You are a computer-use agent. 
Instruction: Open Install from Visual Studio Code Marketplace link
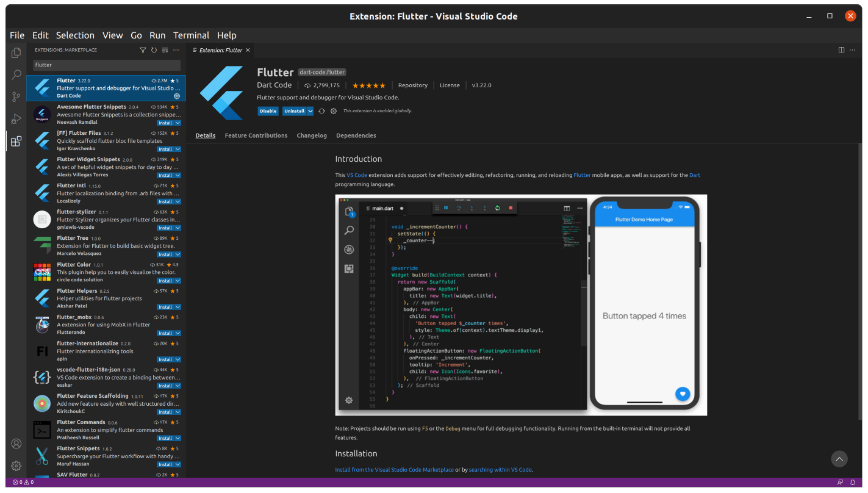[394, 470]
